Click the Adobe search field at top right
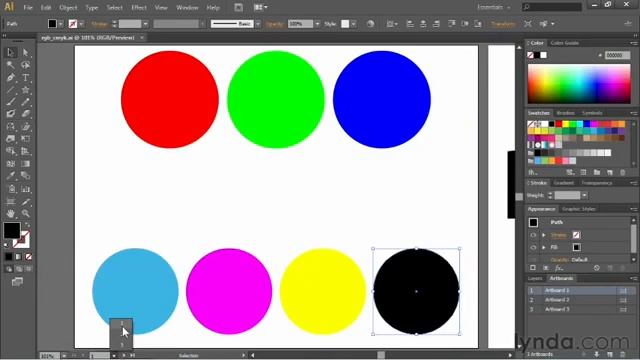Viewport: 640px width, 360px height. pos(552,7)
